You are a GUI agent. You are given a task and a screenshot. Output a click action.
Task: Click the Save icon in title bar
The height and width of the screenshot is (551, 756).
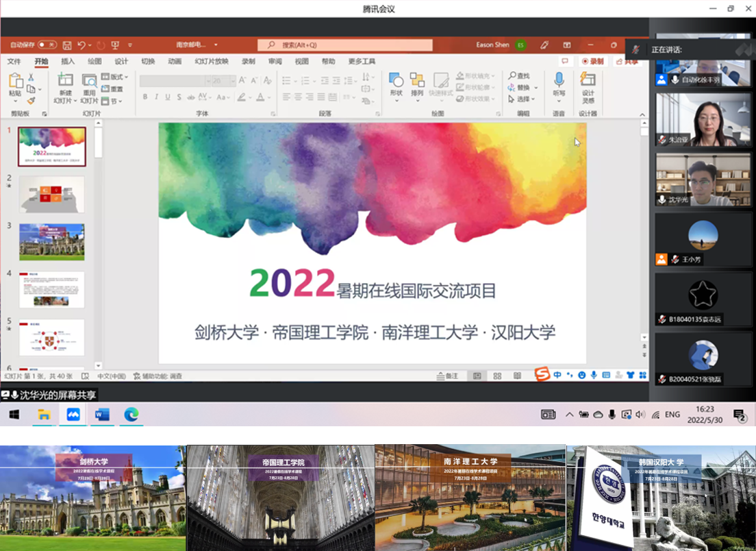[x=67, y=45]
